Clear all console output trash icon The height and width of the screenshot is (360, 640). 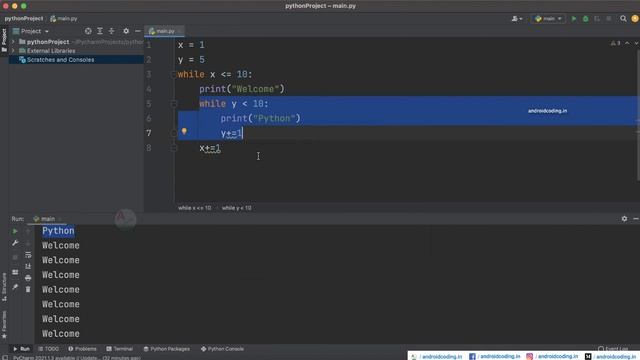tap(28, 289)
